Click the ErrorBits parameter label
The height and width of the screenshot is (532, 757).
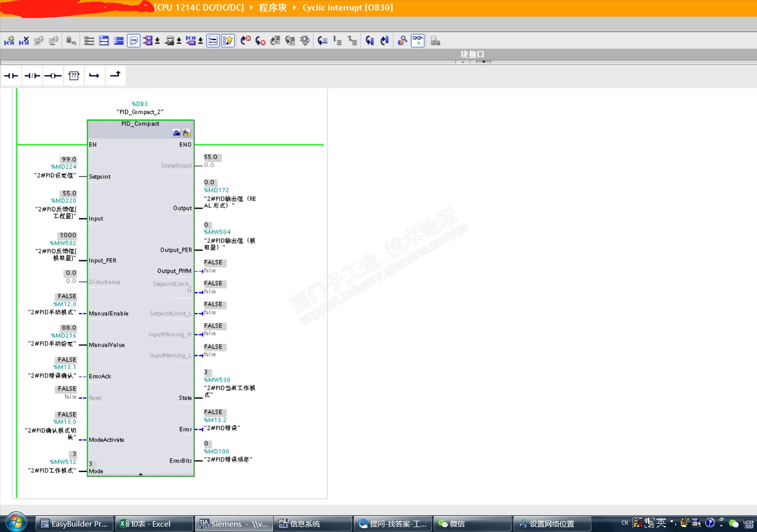(181, 461)
